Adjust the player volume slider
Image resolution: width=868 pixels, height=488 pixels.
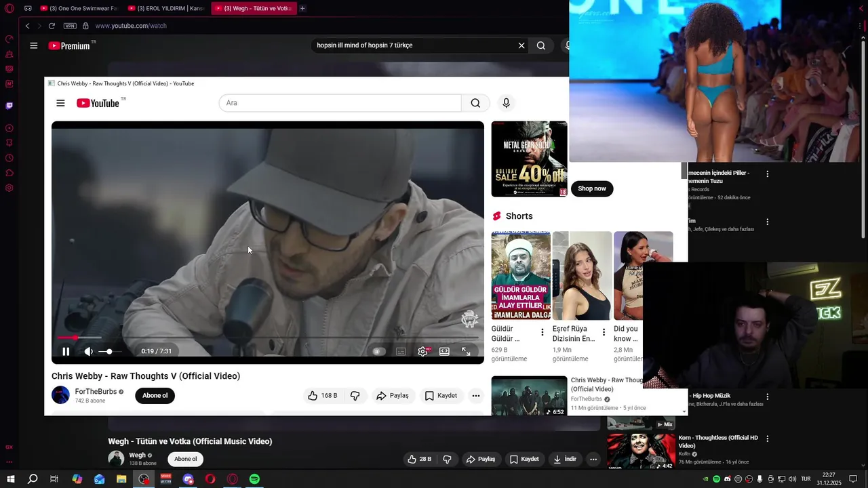[109, 351]
